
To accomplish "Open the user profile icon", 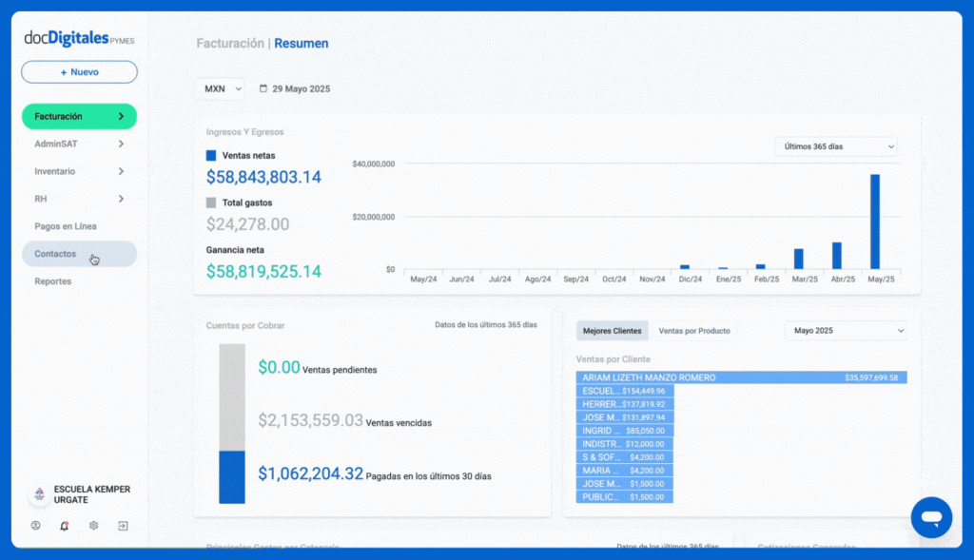I will point(35,526).
